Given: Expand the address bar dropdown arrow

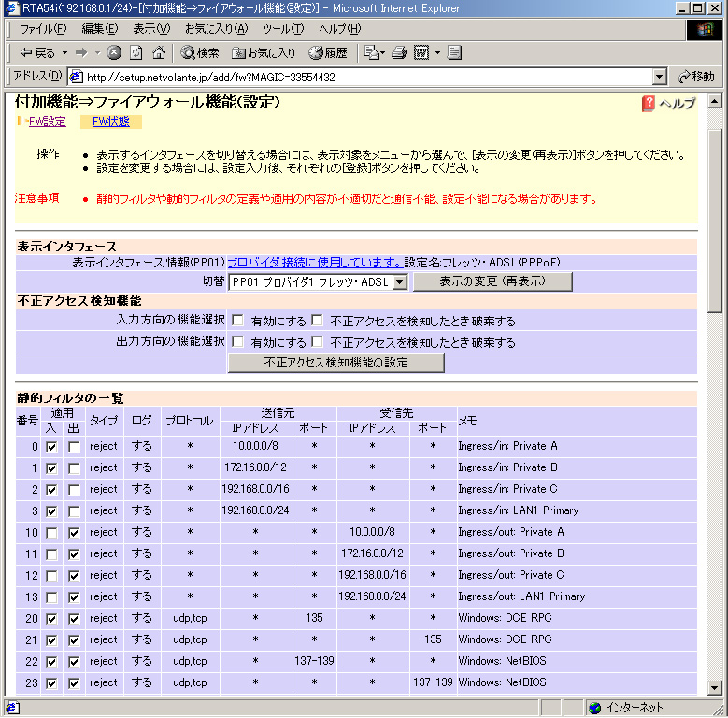Looking at the screenshot, I should point(660,77).
